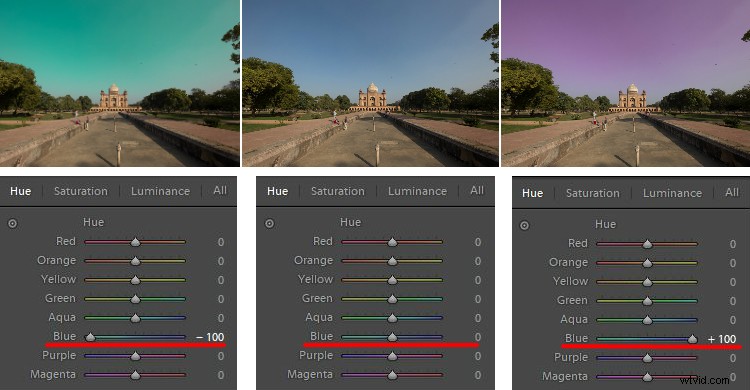The width and height of the screenshot is (750, 390).
Task: Click the blue-sky photo preview
Action: click(x=370, y=83)
